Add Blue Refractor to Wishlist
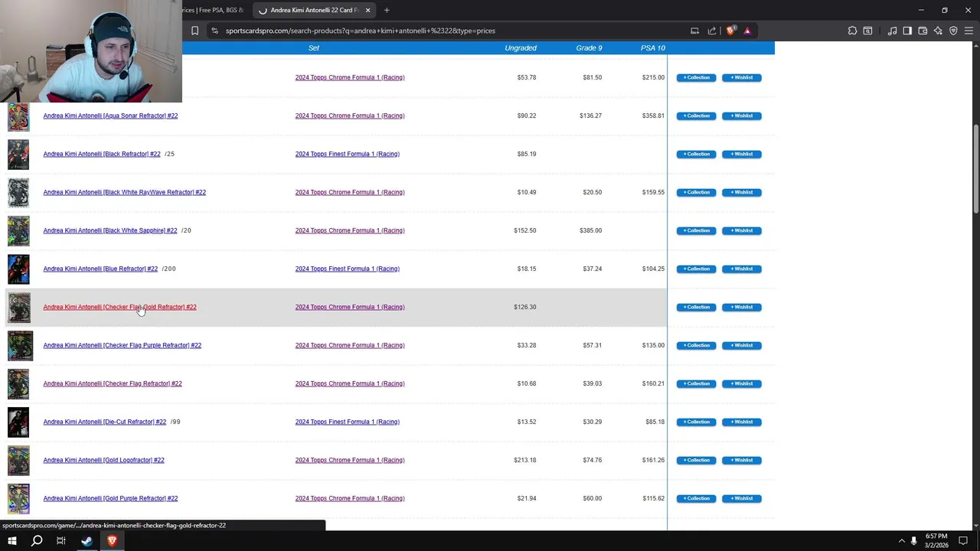This screenshot has height=551, width=980. 741,269
